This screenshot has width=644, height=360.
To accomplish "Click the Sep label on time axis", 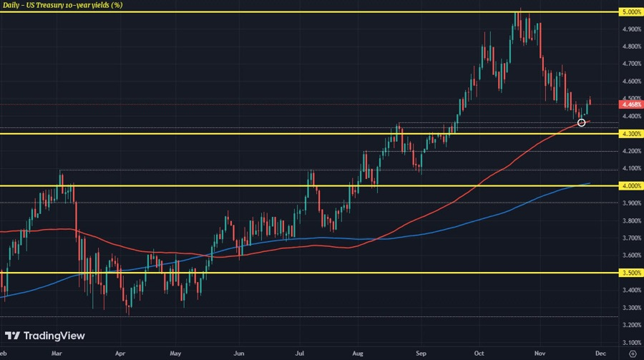I will [x=421, y=353].
